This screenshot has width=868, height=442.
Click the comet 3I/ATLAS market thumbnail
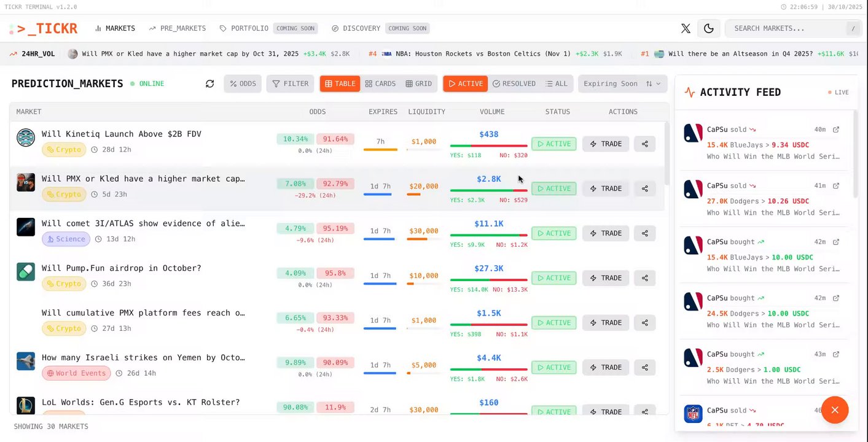pos(26,227)
